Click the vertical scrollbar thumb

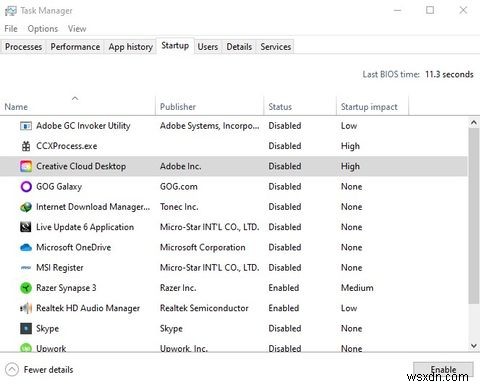click(x=474, y=216)
